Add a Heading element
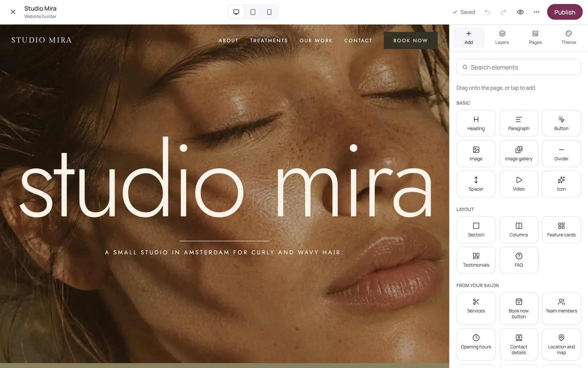Viewport: 588px width, 368px height. coord(476,123)
